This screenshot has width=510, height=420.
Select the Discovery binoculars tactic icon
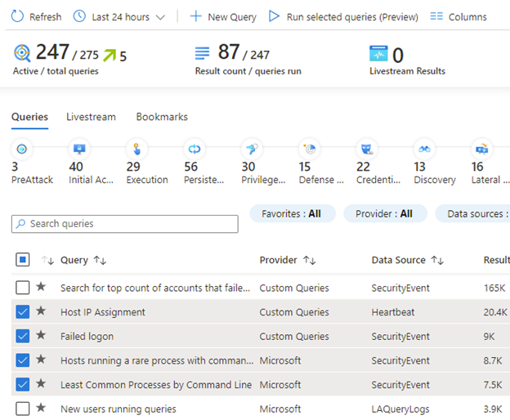pyautogui.click(x=424, y=150)
